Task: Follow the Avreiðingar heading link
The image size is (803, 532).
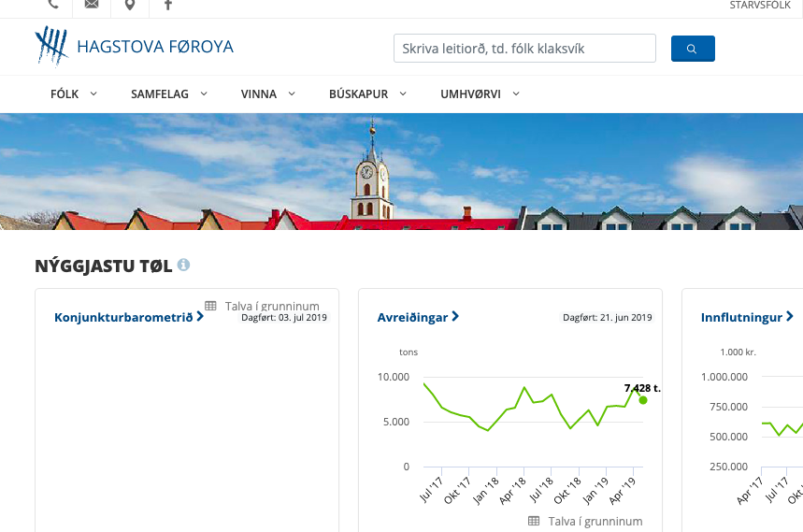Action: (x=417, y=317)
